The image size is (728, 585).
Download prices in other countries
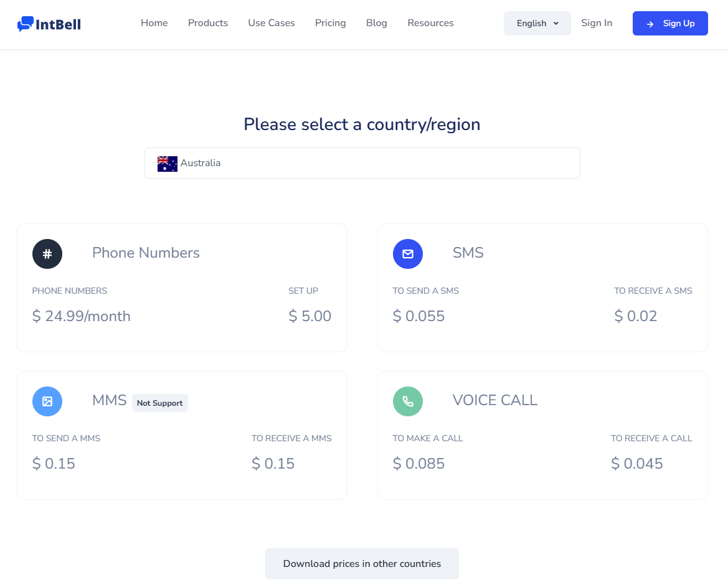coord(362,564)
